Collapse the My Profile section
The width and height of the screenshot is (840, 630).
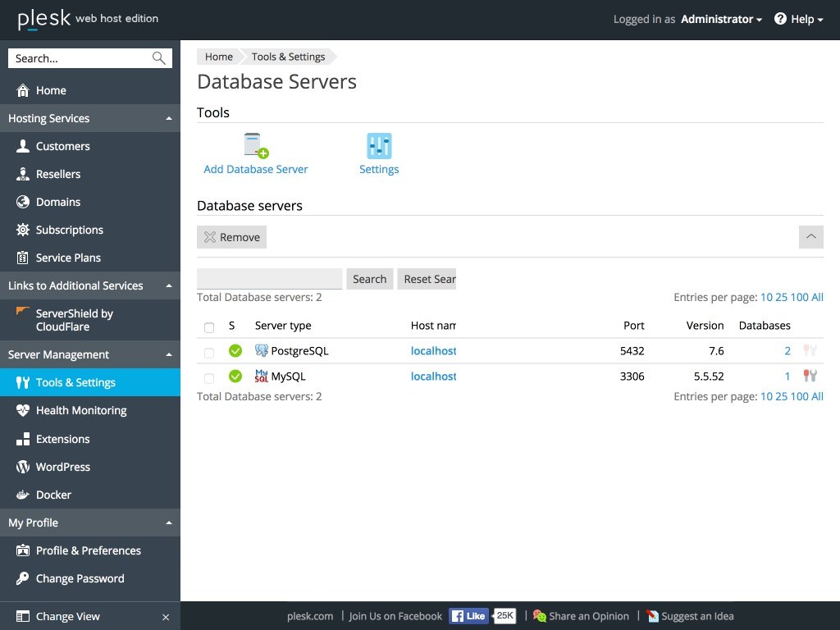(x=170, y=523)
